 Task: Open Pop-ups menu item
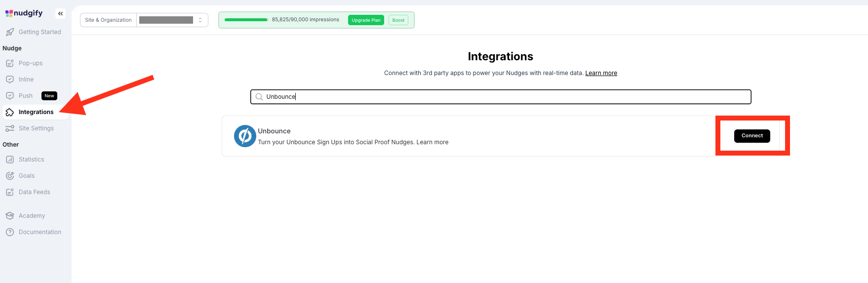click(x=31, y=63)
